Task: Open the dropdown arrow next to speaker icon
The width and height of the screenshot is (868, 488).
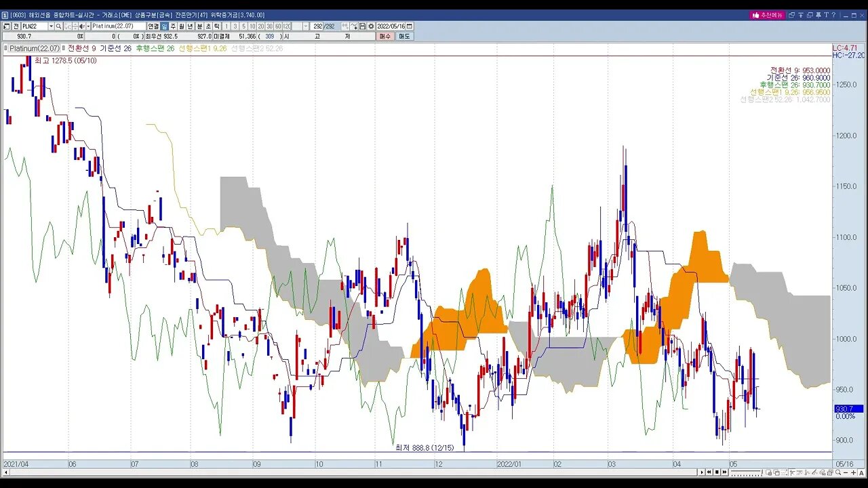Action: [88, 26]
